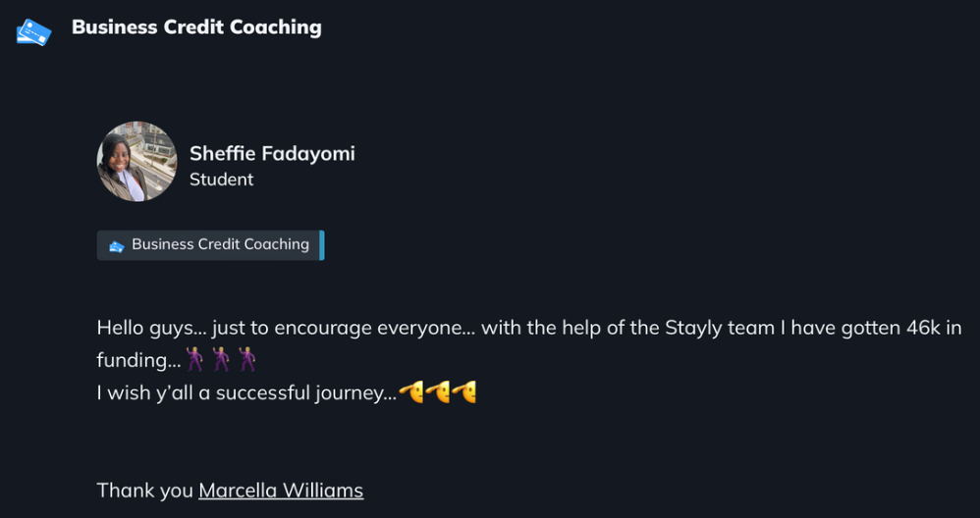Open the Marcella Williams mention link
This screenshot has width=980, height=518.
click(281, 491)
